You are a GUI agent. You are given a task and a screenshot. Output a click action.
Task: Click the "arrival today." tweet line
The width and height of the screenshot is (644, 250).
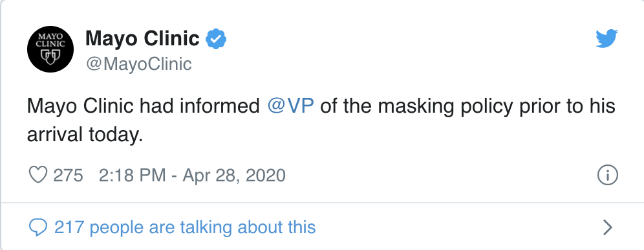point(85,135)
